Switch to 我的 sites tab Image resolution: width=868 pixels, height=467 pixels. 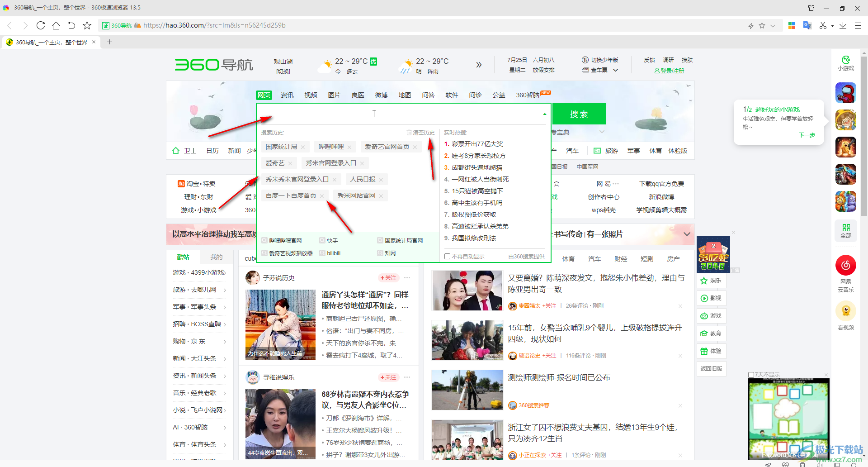[x=217, y=257]
